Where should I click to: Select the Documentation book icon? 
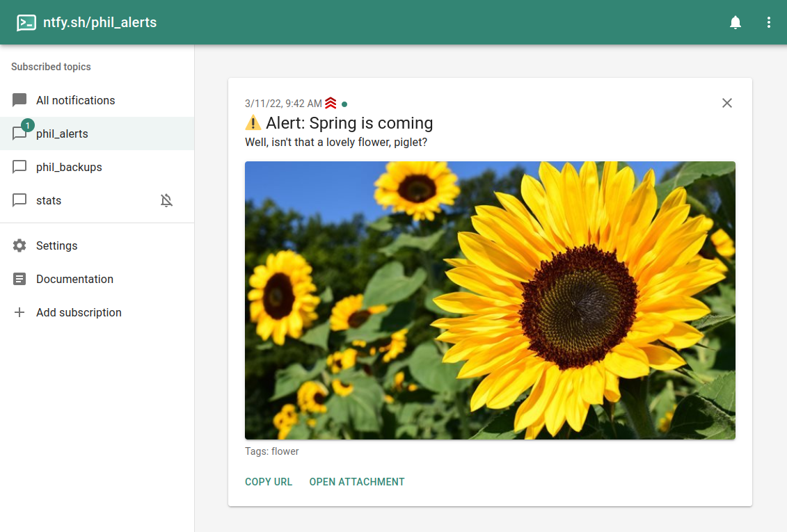[19, 278]
